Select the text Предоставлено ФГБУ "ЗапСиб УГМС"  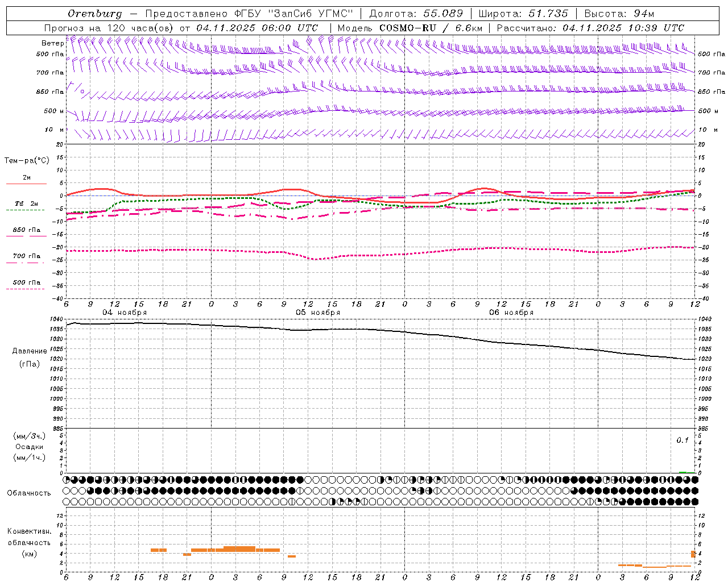click(x=249, y=14)
